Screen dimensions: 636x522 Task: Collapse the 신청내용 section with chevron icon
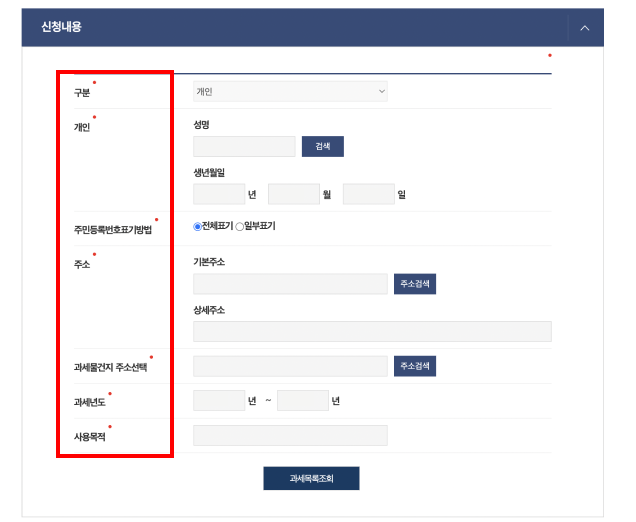click(584, 28)
